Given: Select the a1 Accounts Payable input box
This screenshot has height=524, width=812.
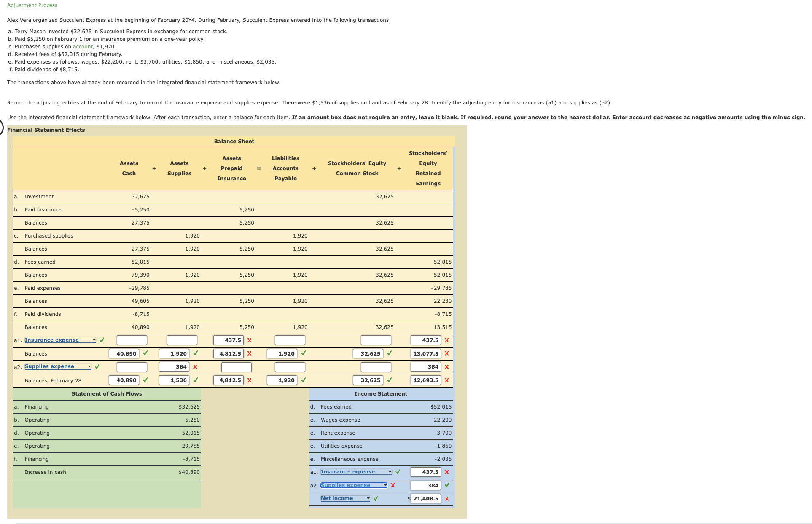Looking at the screenshot, I should [x=290, y=340].
